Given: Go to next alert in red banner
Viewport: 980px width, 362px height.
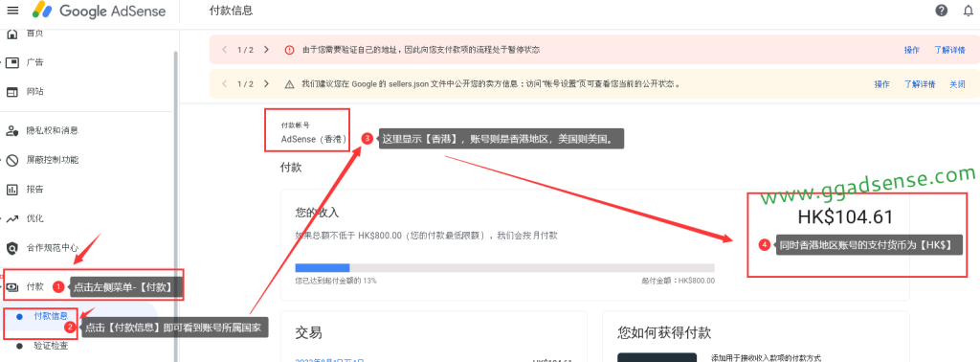Looking at the screenshot, I should pyautogui.click(x=266, y=50).
